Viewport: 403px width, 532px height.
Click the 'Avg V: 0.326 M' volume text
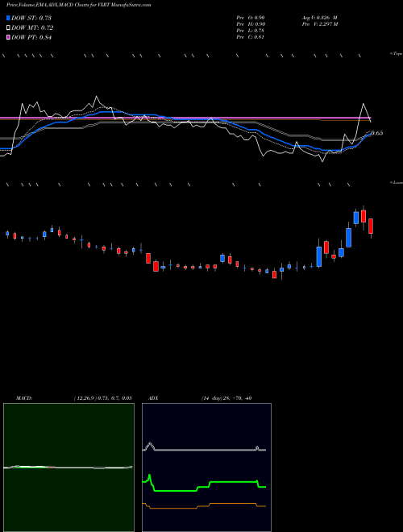[x=320, y=18]
